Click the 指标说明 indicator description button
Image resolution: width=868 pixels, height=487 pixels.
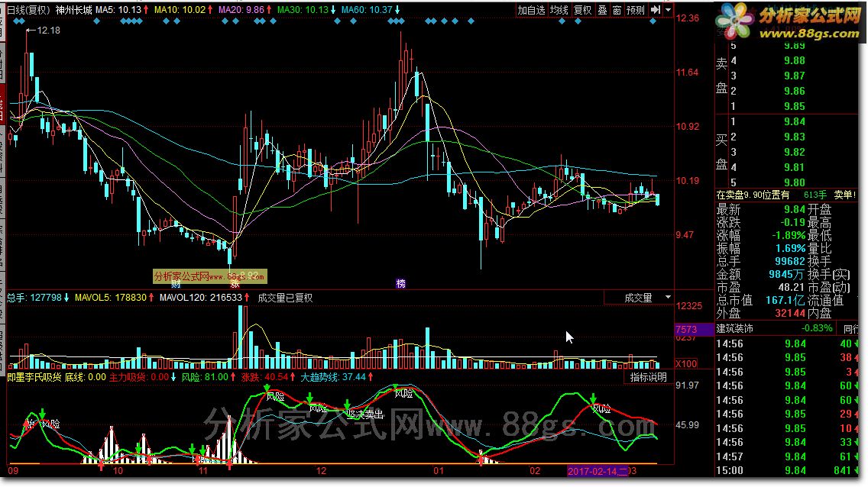[648, 377]
